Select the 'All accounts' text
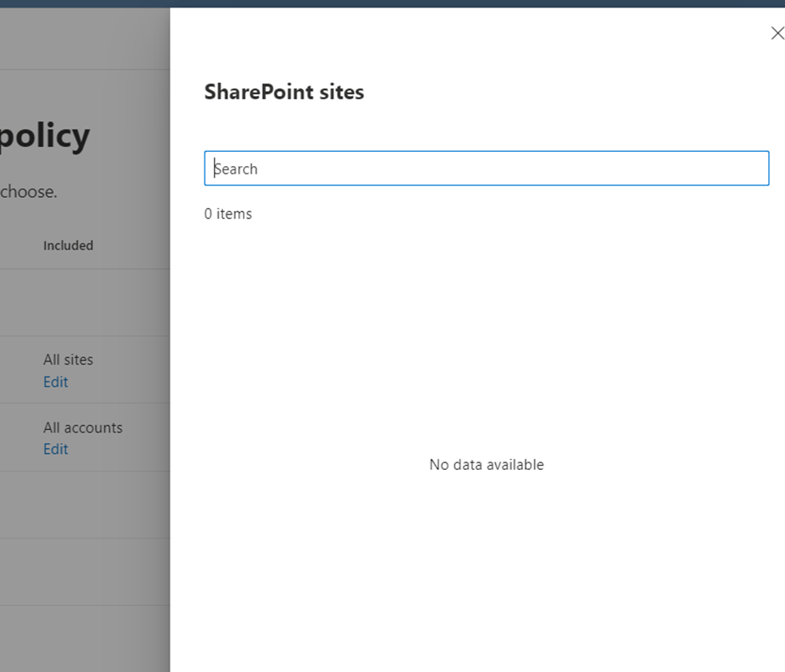This screenshot has width=785, height=672. [x=83, y=427]
